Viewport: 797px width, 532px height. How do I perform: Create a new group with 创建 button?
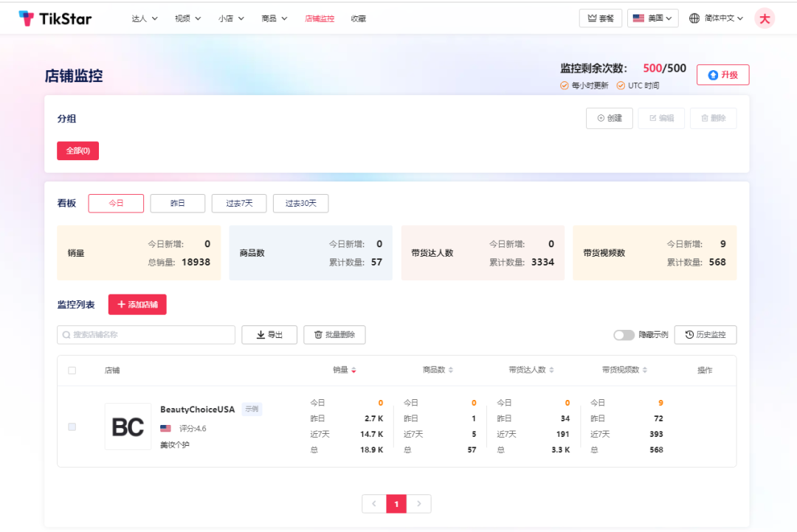click(x=609, y=118)
